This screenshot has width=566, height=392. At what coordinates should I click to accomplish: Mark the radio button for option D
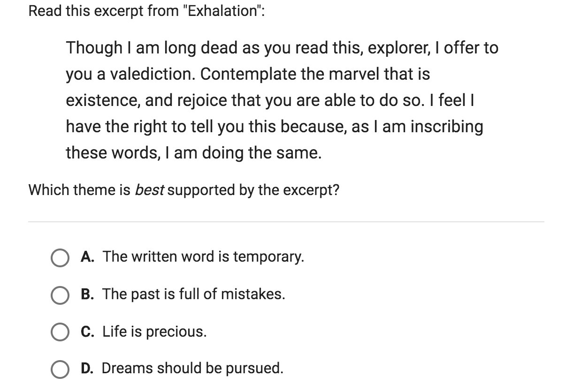click(60, 369)
